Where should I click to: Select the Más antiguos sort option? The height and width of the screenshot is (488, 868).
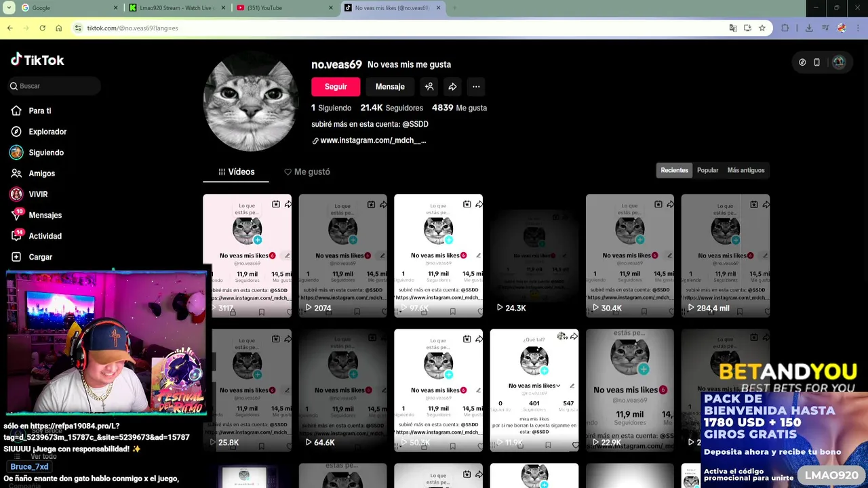(746, 170)
